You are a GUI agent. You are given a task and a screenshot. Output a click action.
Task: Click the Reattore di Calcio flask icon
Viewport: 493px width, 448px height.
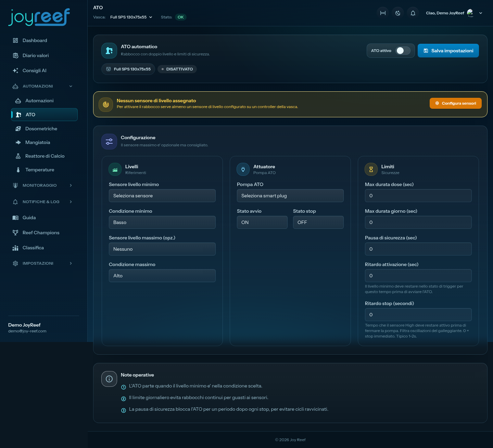(18, 156)
